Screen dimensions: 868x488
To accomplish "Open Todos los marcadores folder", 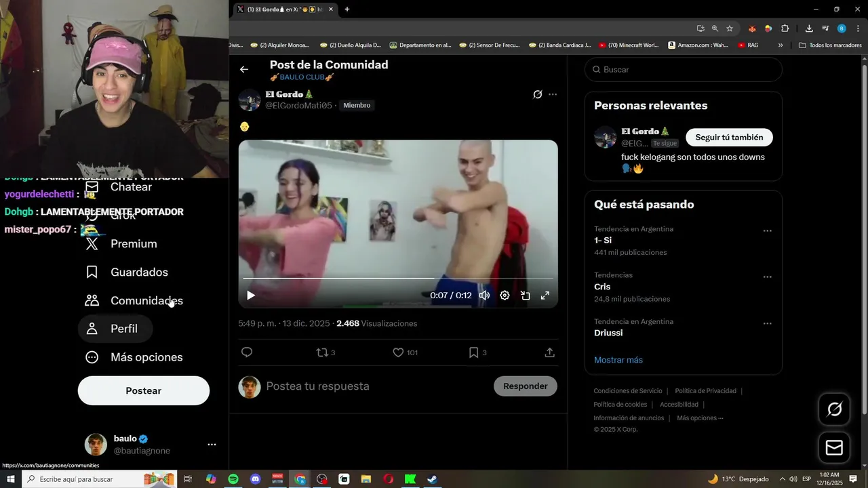I will pyautogui.click(x=830, y=45).
